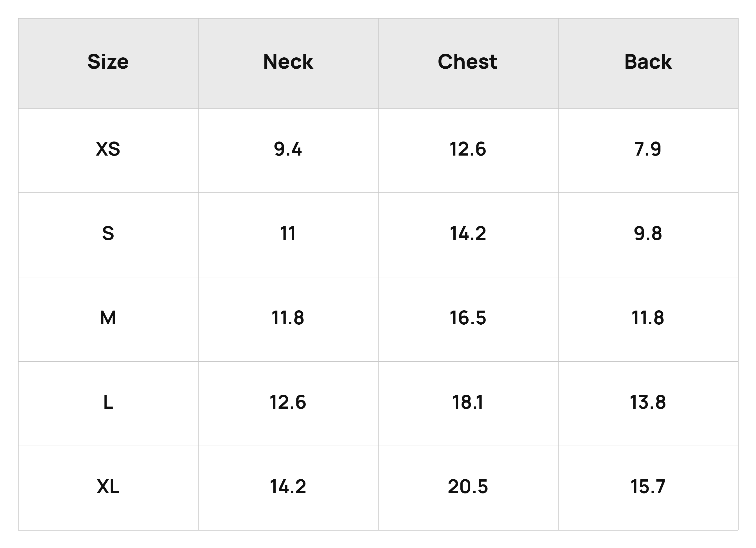Select the L size row label
The width and height of the screenshot is (756, 548).
point(108,402)
